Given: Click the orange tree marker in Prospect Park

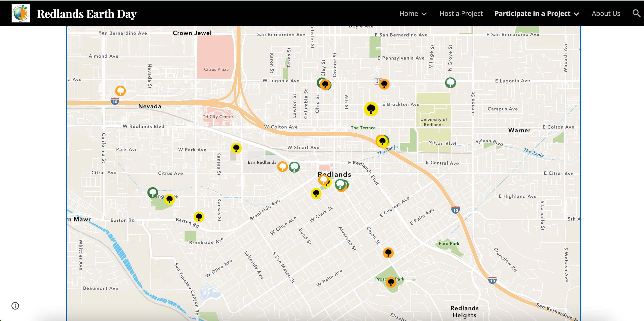Looking at the screenshot, I should 391,282.
